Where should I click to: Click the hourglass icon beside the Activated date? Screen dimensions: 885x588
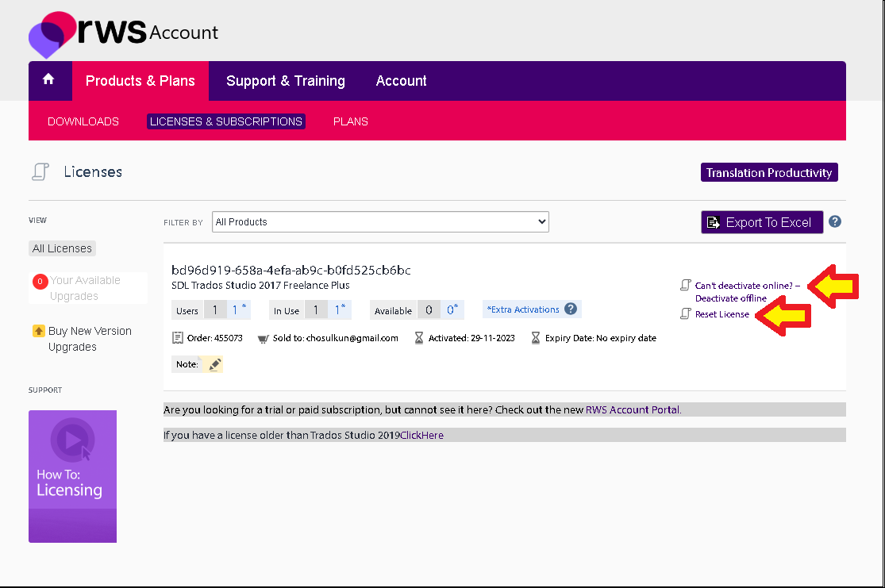(418, 337)
